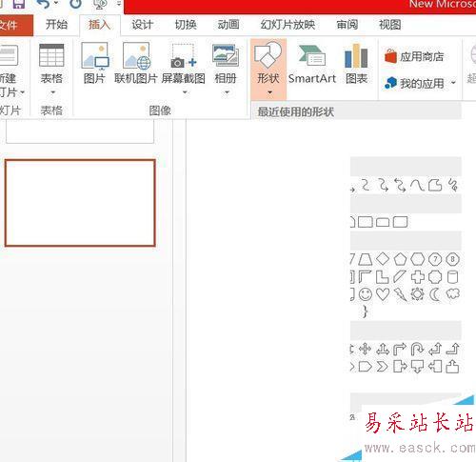Click the 表格 table grid icon
Screen dimensions: 476x462
coord(51,55)
